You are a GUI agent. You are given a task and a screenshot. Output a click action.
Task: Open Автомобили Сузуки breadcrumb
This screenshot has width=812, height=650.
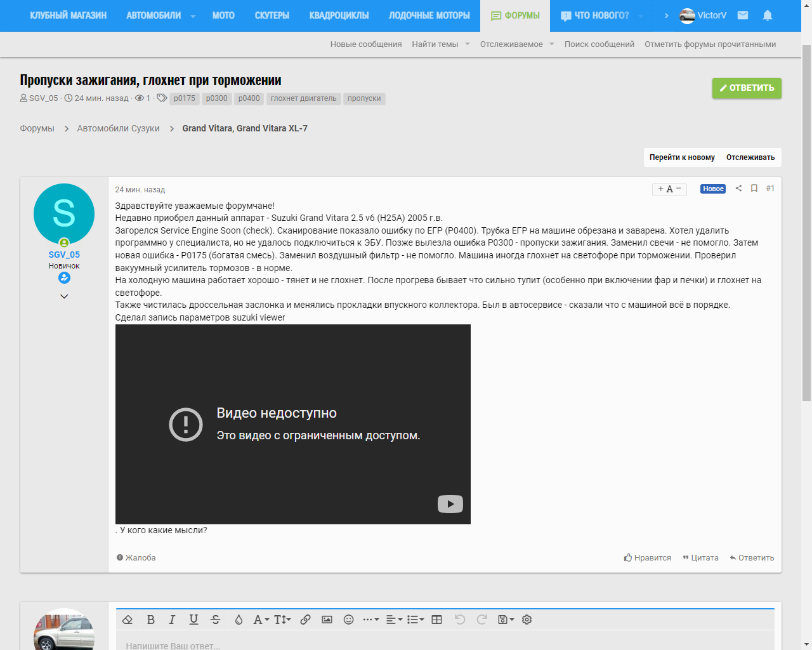click(119, 128)
